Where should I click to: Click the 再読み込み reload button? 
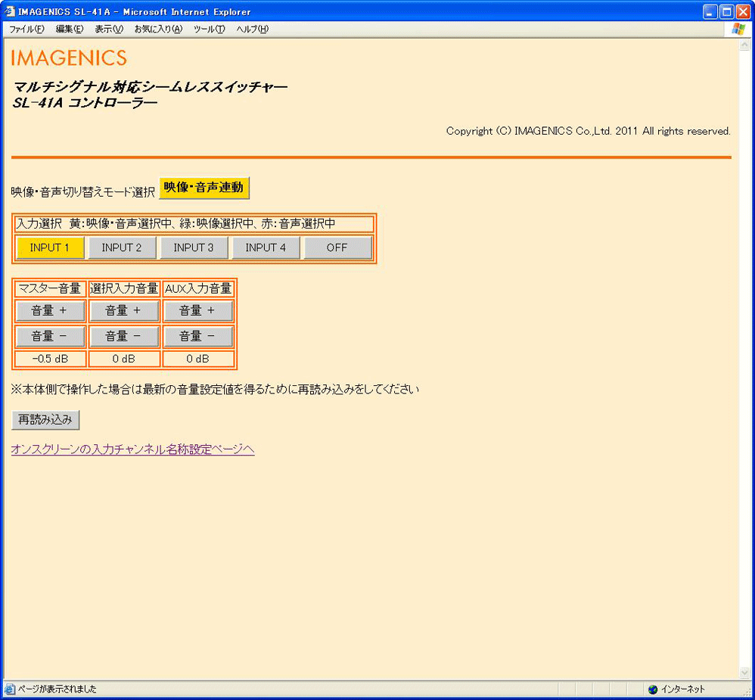pos(45,420)
